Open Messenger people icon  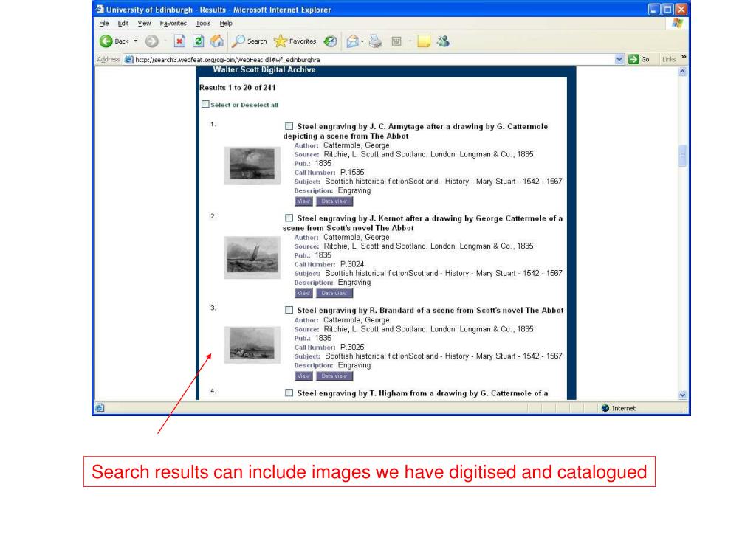[443, 41]
